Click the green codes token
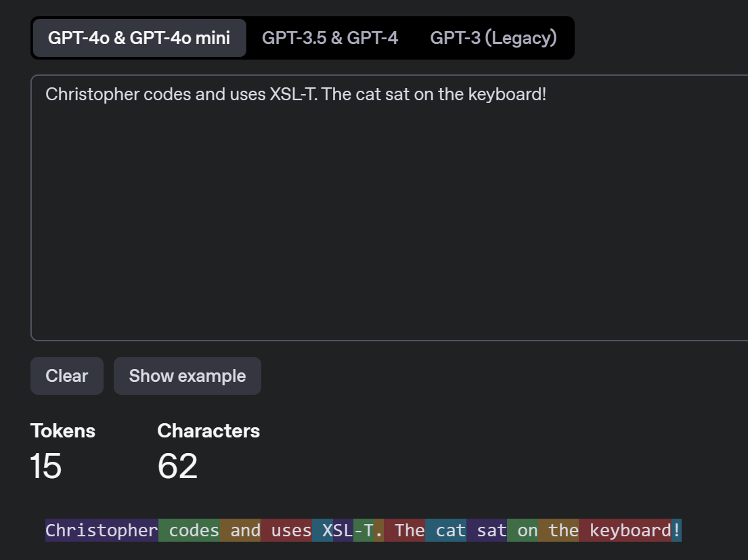This screenshot has height=560, width=748. (190, 530)
